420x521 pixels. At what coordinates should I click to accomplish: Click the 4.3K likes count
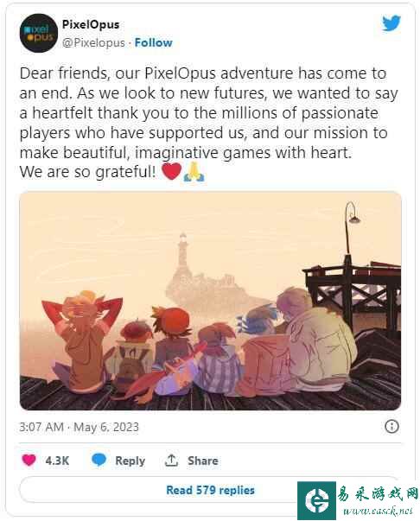coord(57,461)
